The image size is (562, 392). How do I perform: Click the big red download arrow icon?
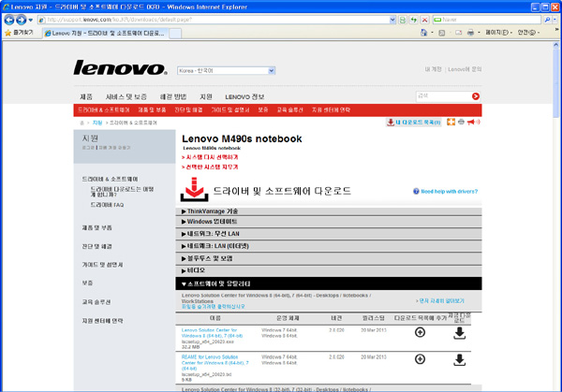pyautogui.click(x=194, y=189)
